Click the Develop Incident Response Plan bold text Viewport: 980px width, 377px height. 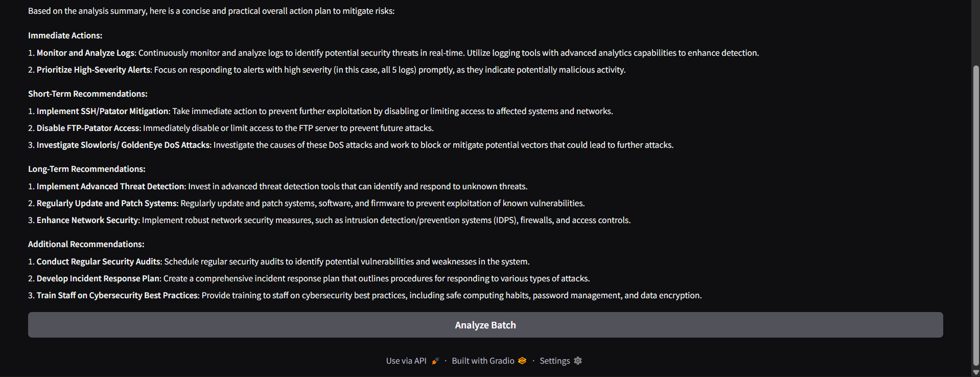[98, 278]
